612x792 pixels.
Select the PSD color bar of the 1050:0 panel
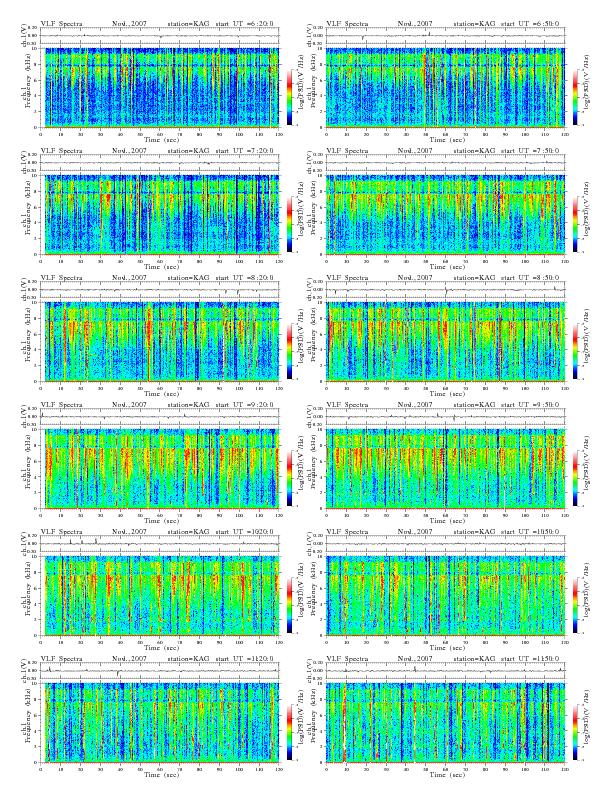(576, 605)
